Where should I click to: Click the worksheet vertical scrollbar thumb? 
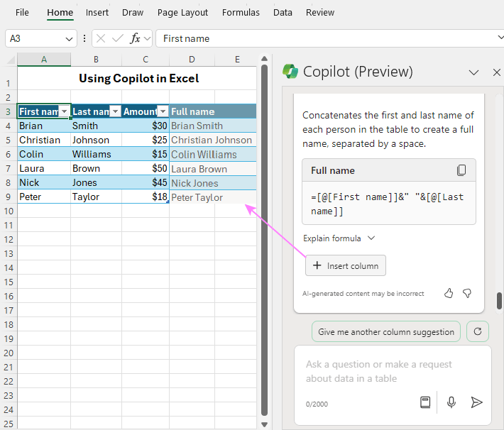[x=265, y=241]
